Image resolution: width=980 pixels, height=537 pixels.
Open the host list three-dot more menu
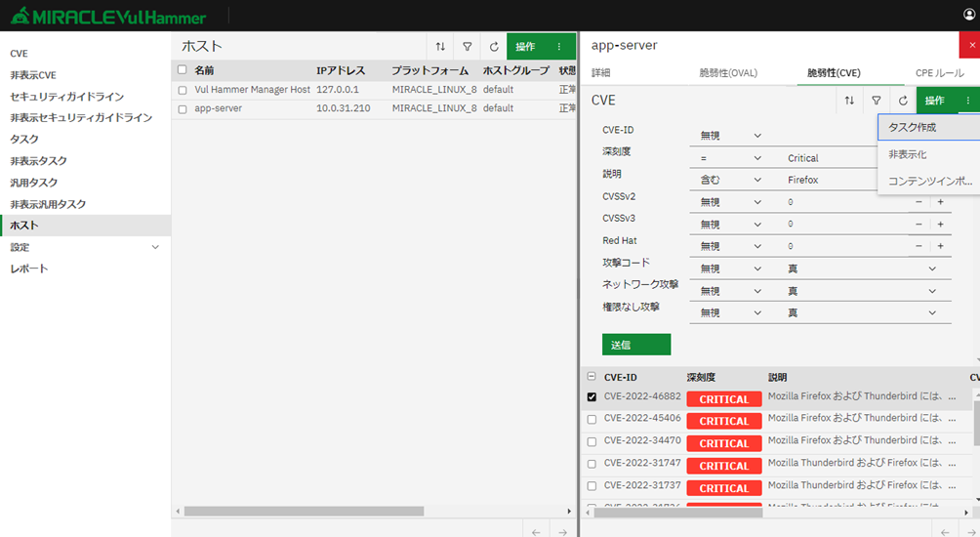559,47
